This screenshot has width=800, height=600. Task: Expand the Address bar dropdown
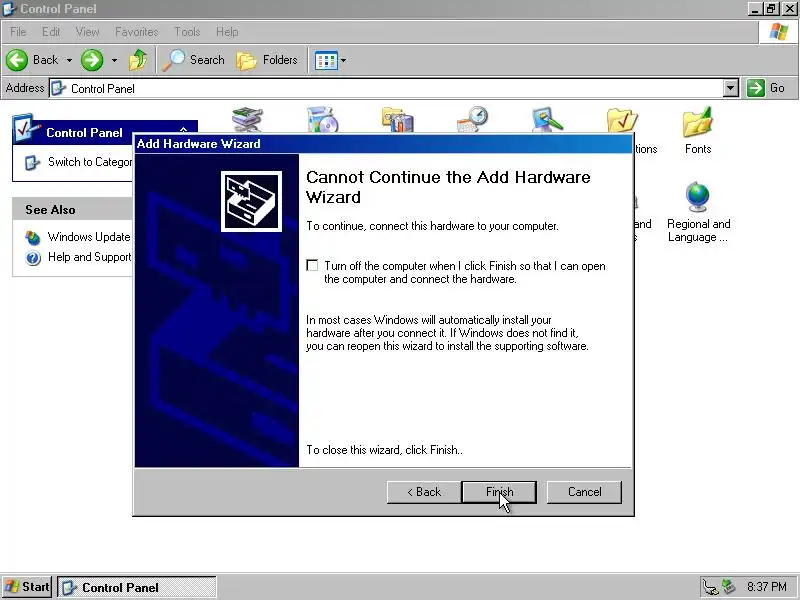pyautogui.click(x=731, y=88)
